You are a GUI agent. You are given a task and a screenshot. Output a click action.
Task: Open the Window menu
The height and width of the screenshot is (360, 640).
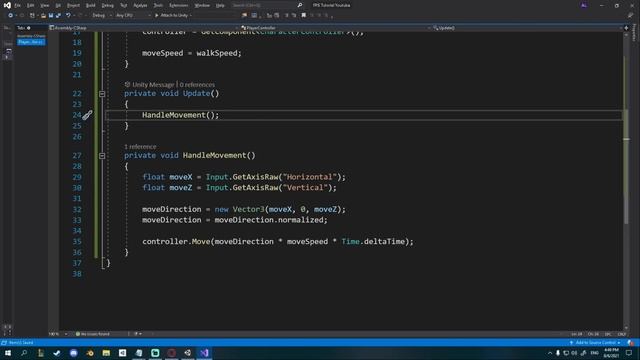(x=202, y=5)
